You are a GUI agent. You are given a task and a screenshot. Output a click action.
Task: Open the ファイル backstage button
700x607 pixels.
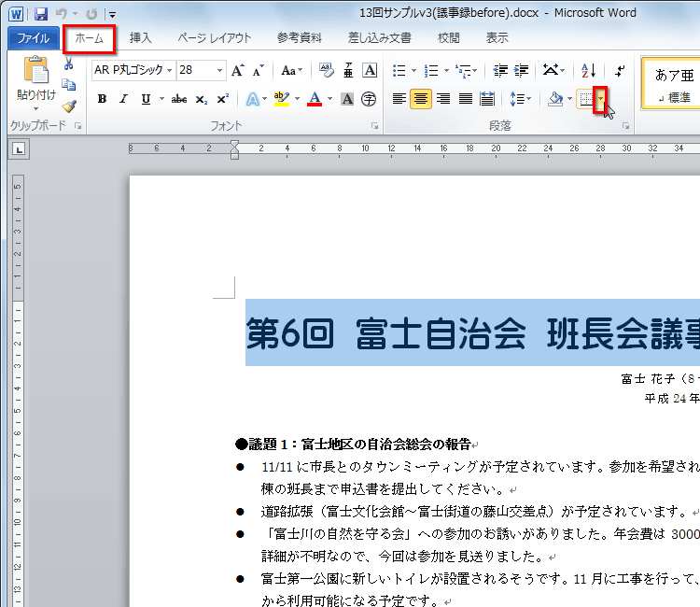click(33, 38)
